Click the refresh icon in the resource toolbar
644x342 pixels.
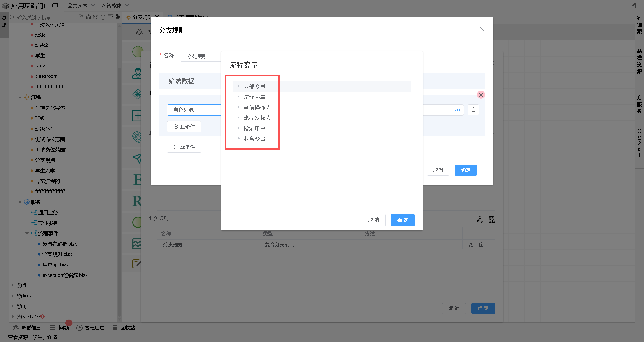[x=103, y=17]
